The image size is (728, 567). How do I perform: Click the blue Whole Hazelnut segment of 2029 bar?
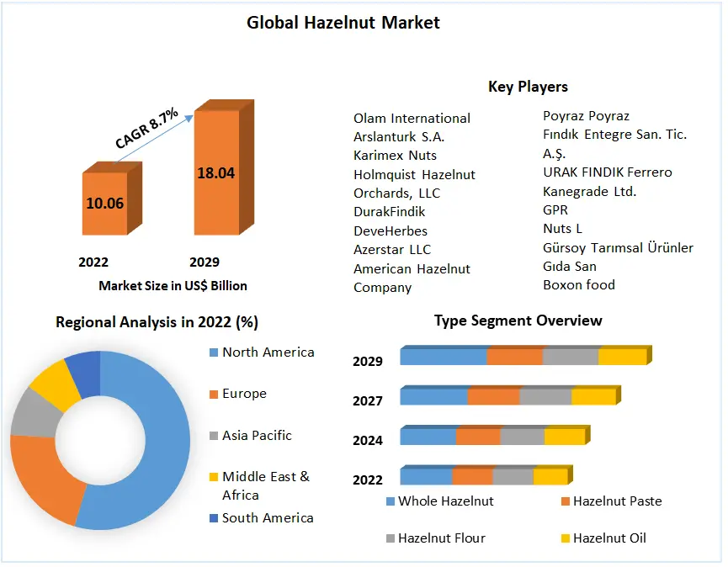(x=444, y=357)
